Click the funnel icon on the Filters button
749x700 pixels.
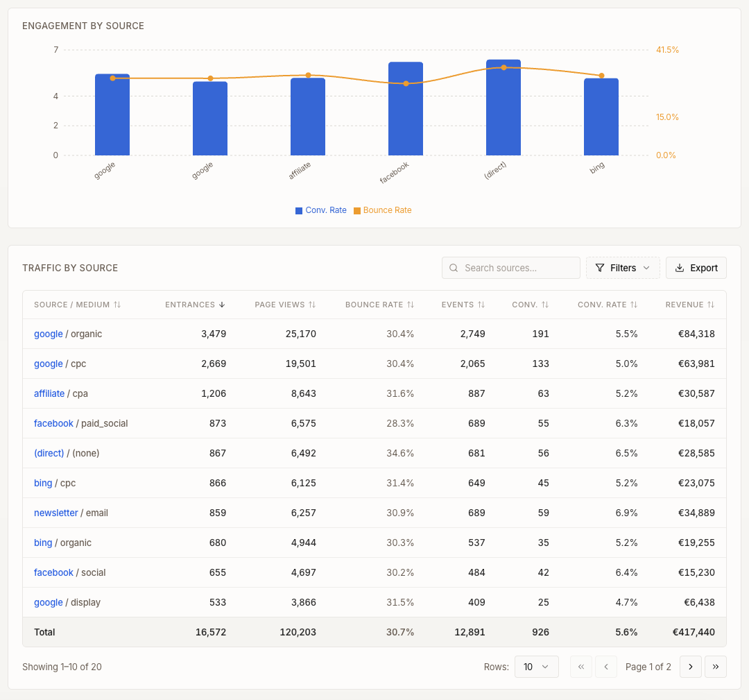[x=601, y=268]
